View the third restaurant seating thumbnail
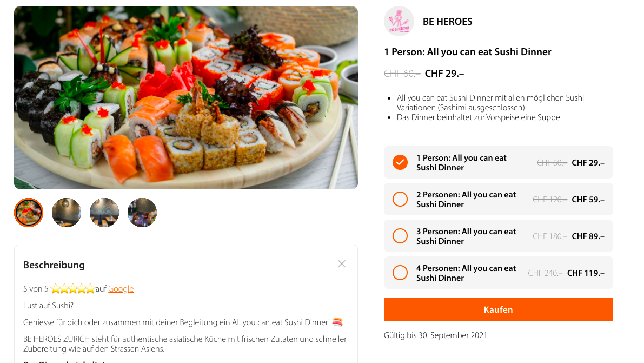This screenshot has width=644, height=363. [x=104, y=213]
